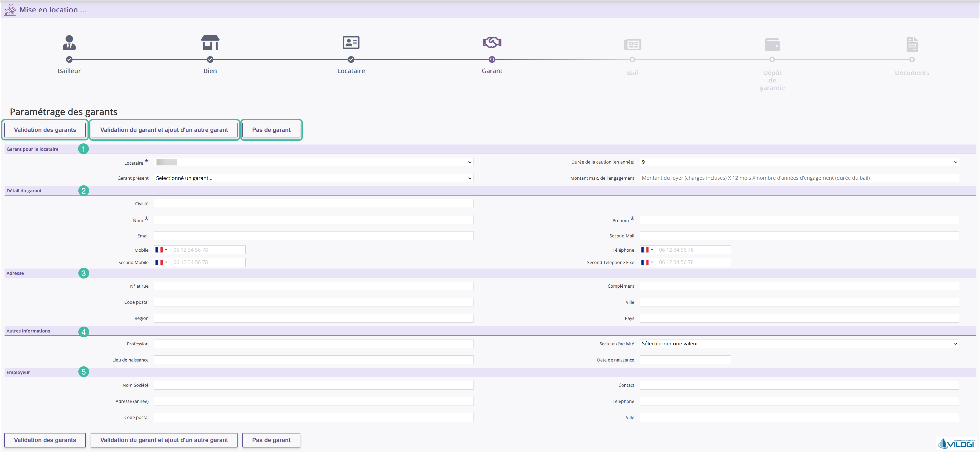Click the Région input field

[314, 318]
